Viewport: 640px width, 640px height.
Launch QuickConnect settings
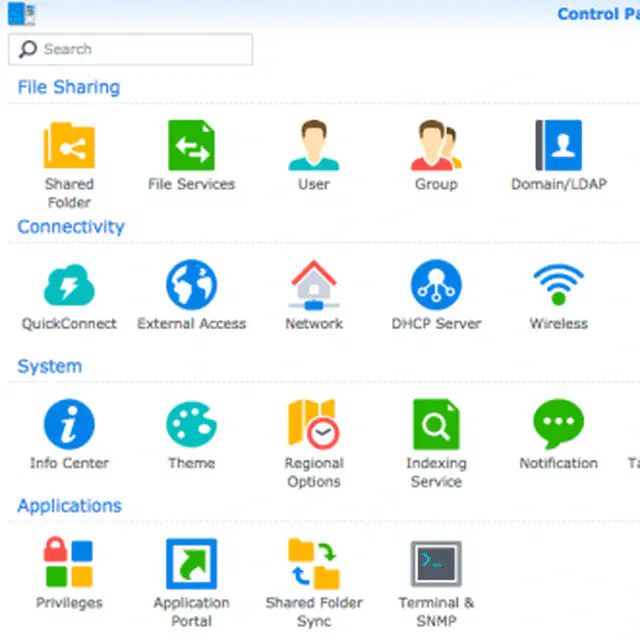click(69, 286)
